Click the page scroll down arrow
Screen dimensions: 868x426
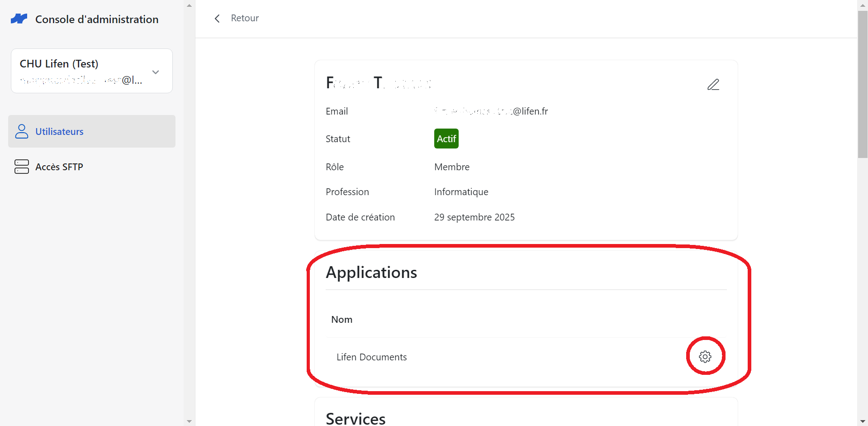(863, 421)
